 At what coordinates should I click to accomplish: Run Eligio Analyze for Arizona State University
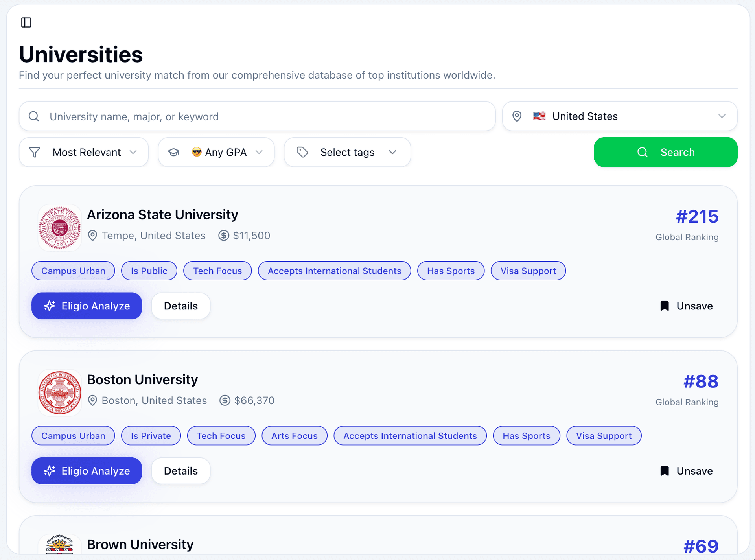click(87, 306)
